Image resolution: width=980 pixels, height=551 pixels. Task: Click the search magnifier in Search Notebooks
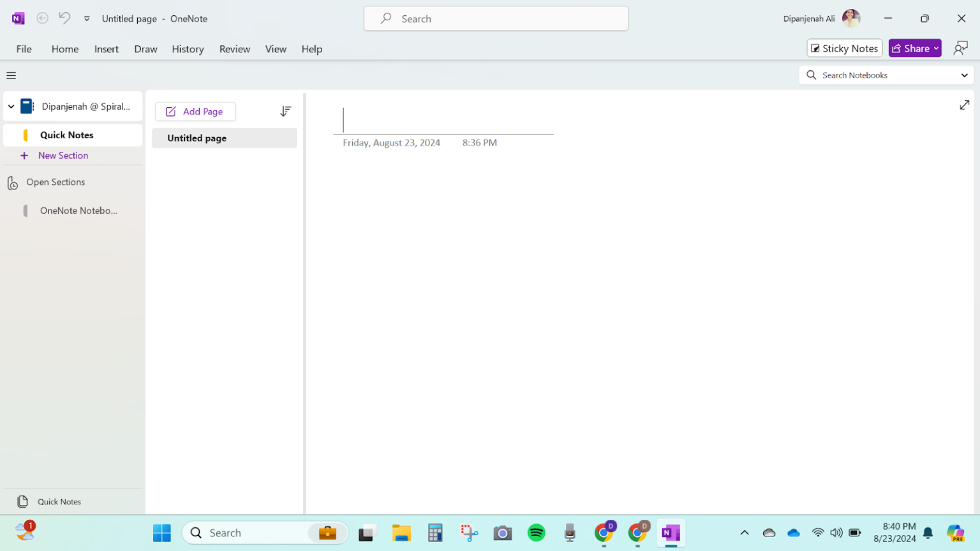click(810, 75)
